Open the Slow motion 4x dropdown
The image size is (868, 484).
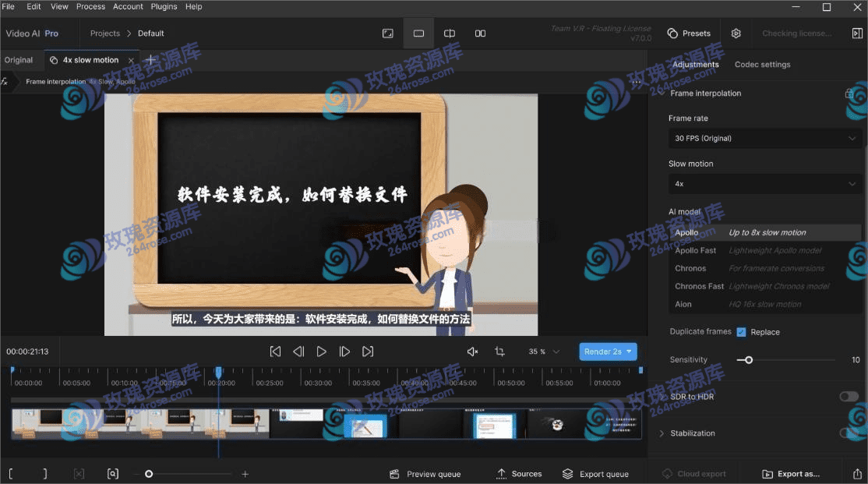(x=764, y=184)
